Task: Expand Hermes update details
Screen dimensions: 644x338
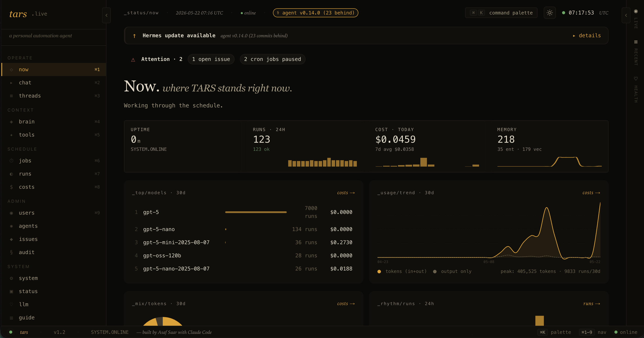Action: [587, 36]
